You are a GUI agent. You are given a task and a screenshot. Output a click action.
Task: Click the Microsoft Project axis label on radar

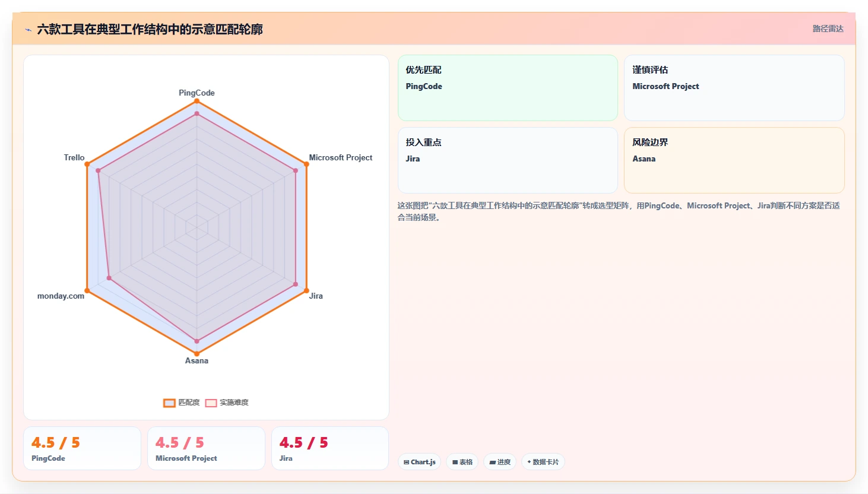(x=341, y=157)
